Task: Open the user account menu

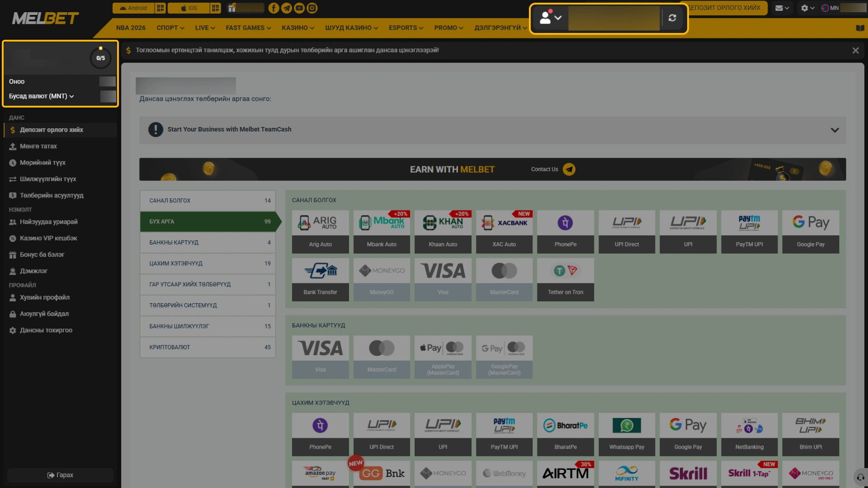Action: click(551, 18)
